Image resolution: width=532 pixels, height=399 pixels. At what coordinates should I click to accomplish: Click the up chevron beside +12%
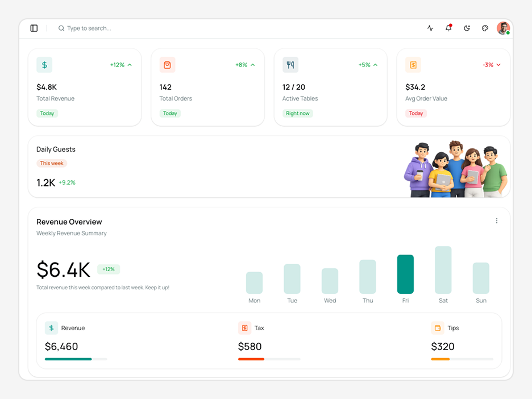click(130, 65)
